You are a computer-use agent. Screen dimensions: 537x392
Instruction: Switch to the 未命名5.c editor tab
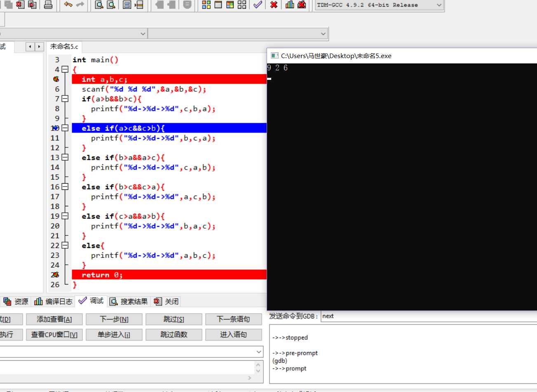[64, 47]
